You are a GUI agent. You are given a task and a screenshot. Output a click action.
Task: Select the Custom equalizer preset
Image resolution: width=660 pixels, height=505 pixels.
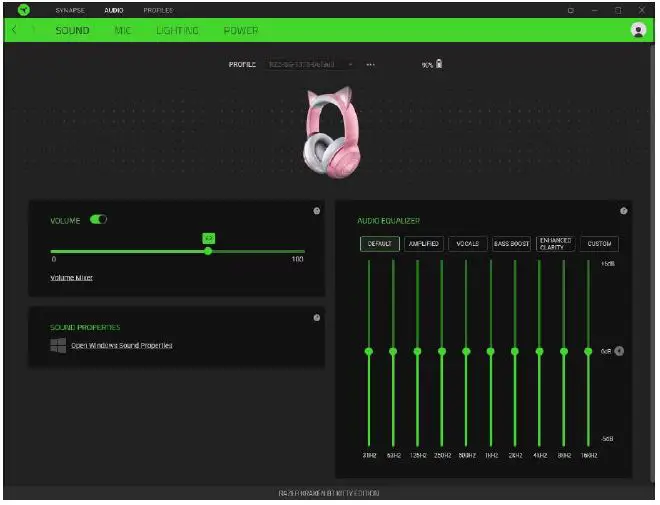coord(599,244)
